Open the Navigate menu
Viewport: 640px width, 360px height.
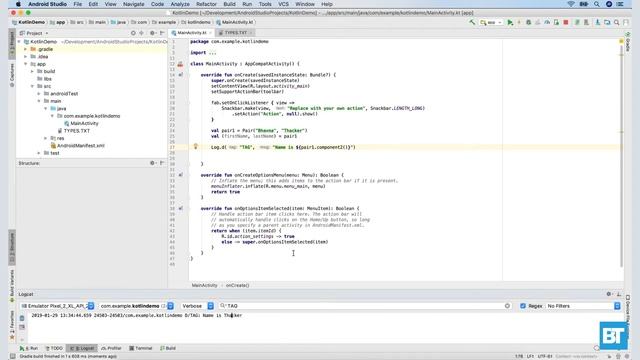pyautogui.click(x=133, y=4)
